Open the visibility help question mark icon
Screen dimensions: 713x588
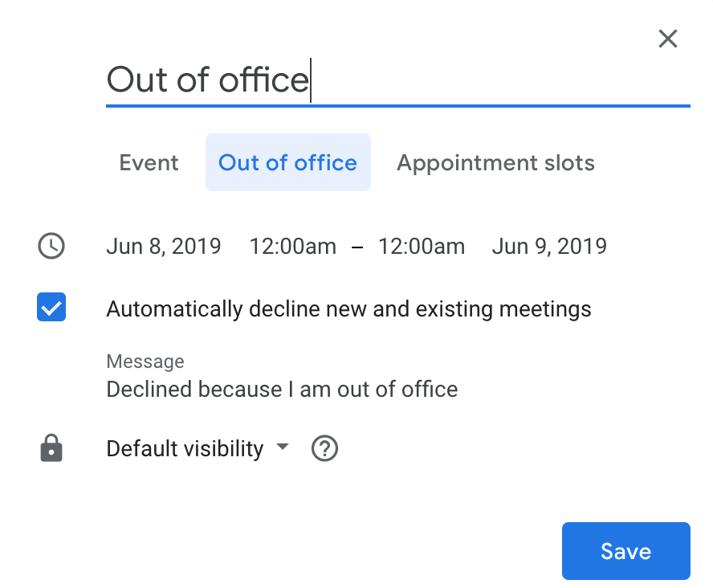pyautogui.click(x=324, y=448)
